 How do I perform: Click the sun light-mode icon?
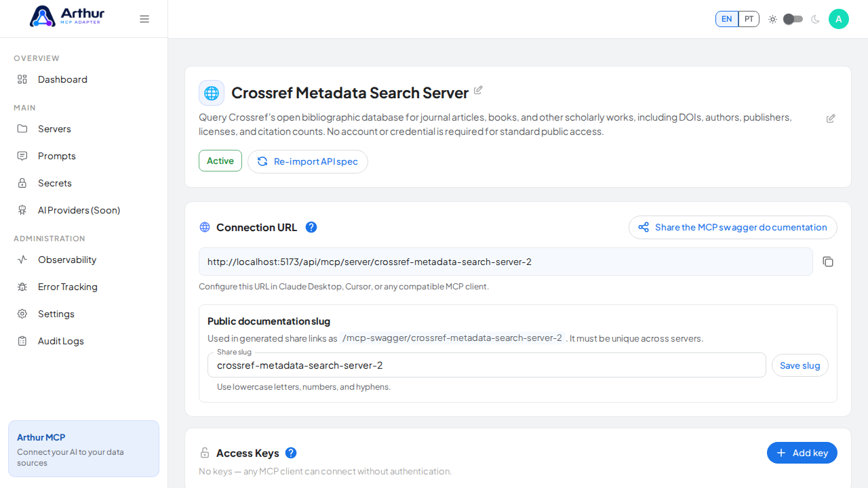[772, 19]
